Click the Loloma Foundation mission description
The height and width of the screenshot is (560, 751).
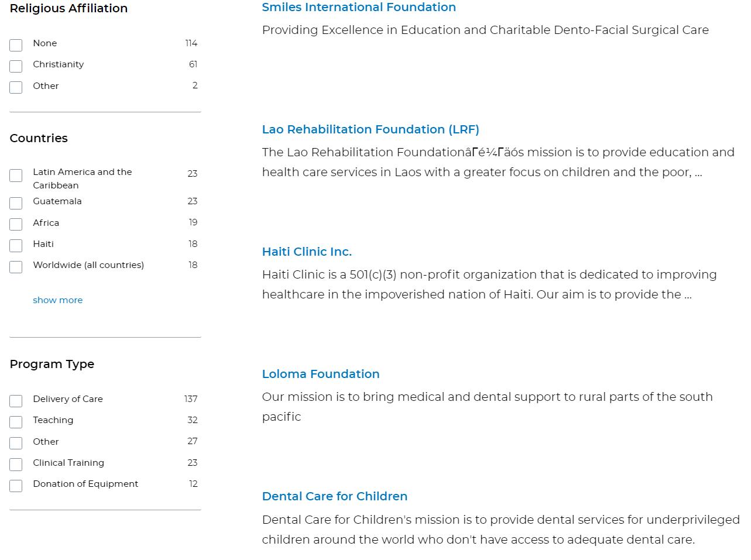[487, 406]
